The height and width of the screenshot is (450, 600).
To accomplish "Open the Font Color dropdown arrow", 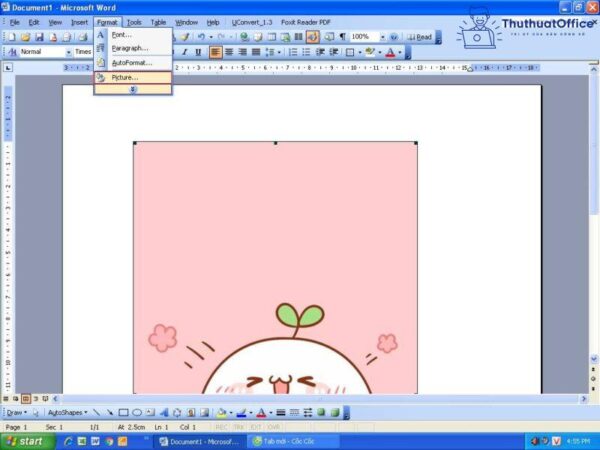I will coord(400,52).
